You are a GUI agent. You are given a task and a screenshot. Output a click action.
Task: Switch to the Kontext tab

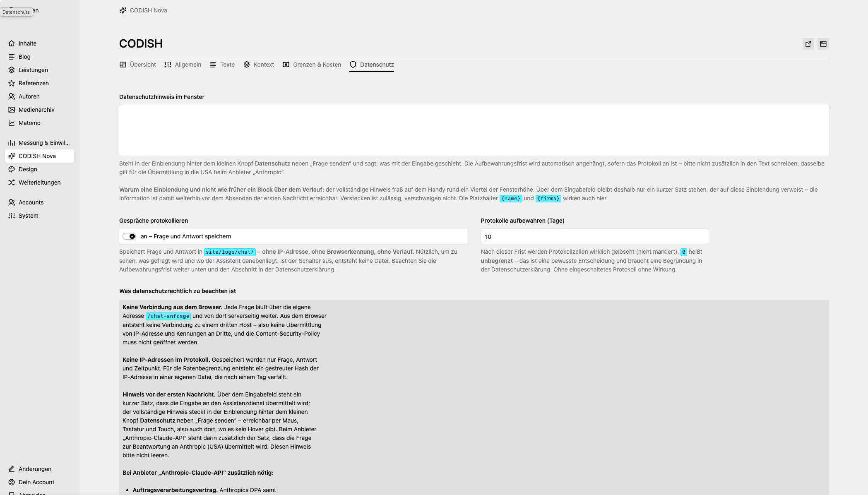259,65
